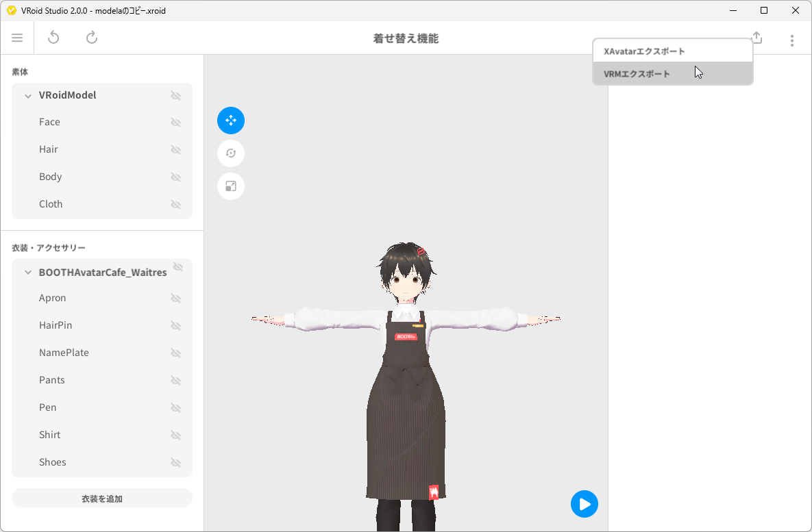
Task: Click the 衣装を追加 button
Action: 102,498
